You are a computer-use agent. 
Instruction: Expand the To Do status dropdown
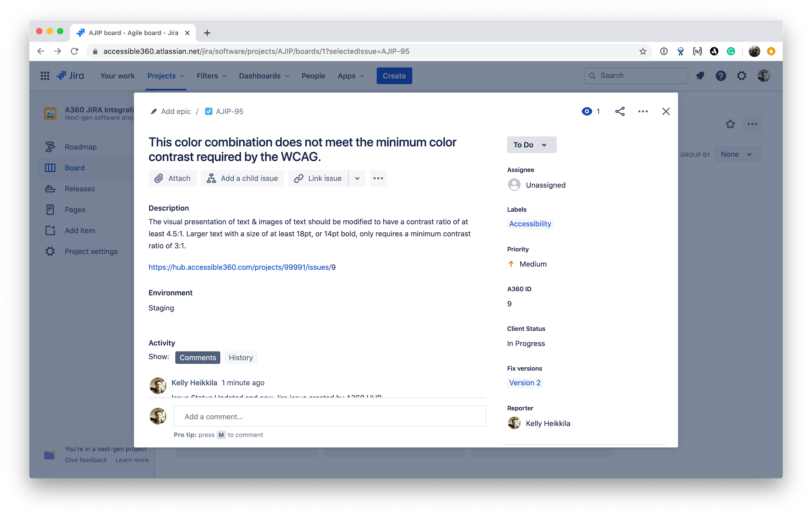coord(531,145)
